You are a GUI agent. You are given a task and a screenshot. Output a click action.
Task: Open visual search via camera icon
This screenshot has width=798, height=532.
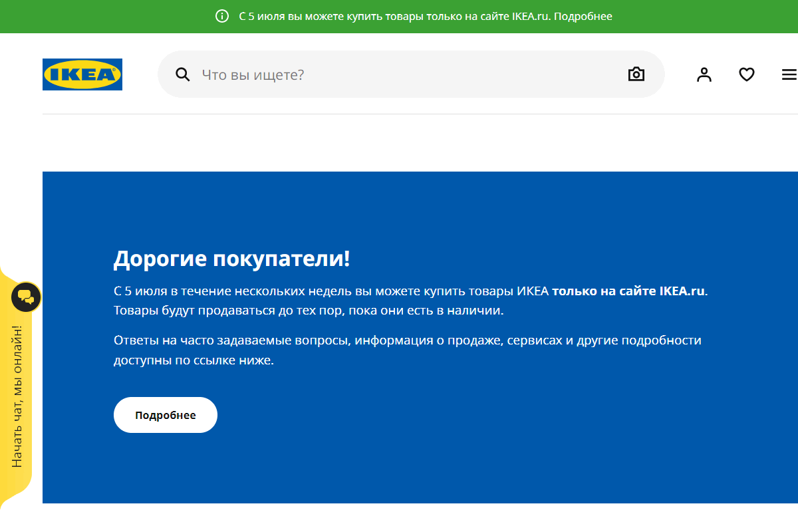click(x=636, y=74)
